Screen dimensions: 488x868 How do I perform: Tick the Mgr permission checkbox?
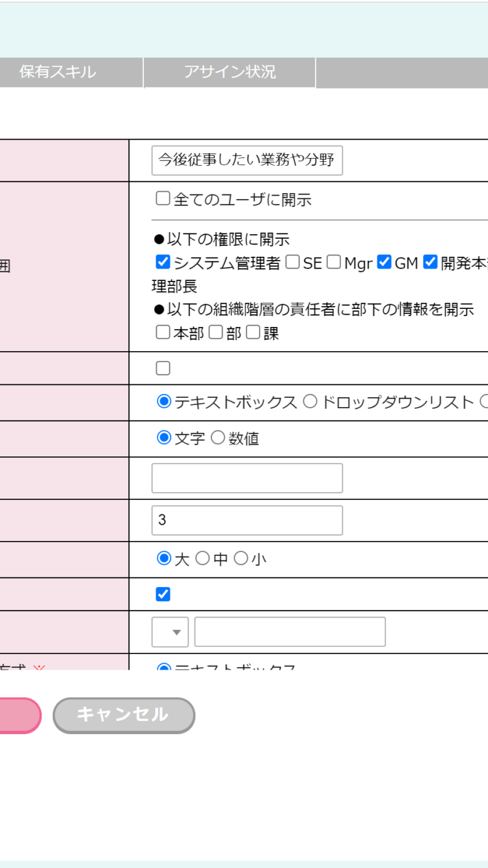[334, 262]
